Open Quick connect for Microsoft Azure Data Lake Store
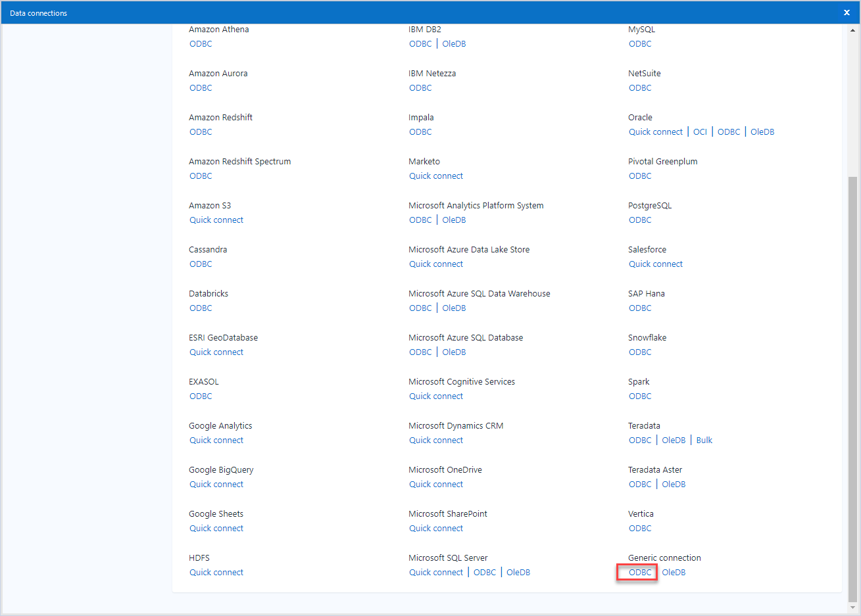The width and height of the screenshot is (861, 616). coord(436,264)
